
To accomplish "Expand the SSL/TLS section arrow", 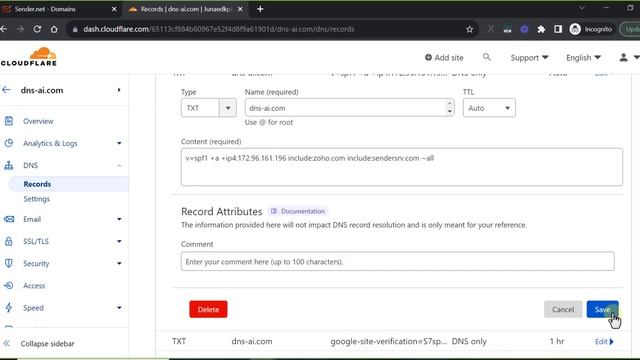I will [x=119, y=241].
